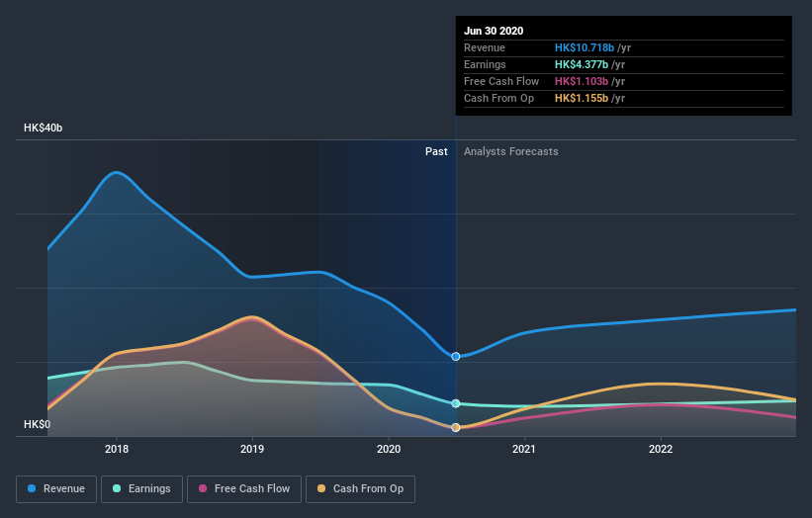This screenshot has width=812, height=518.
Task: Toggle the Earnings legend button
Action: tap(141, 489)
